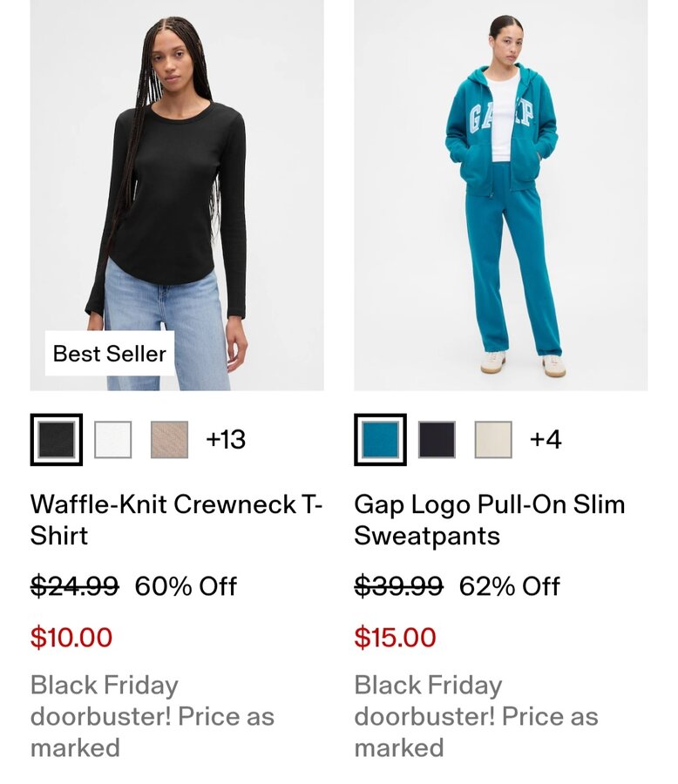Choose the dark navy swatch for sweatpants
Image resolution: width=678 pixels, height=784 pixels.
pos(437,439)
